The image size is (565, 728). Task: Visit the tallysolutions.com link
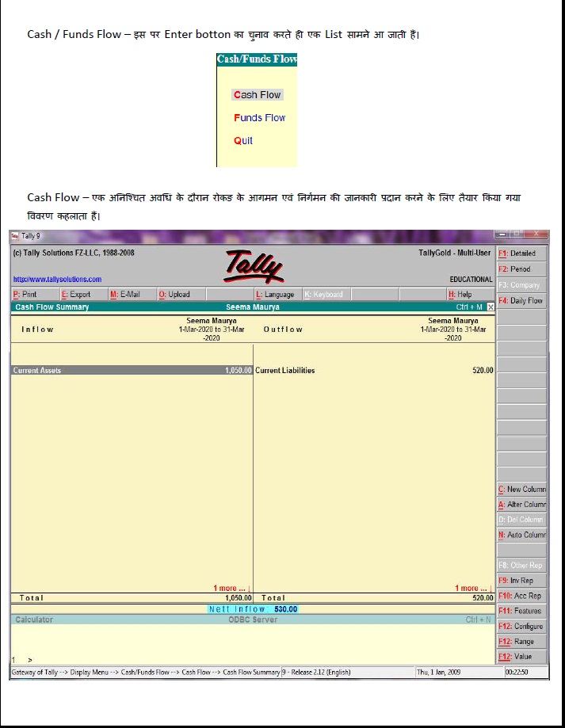click(x=57, y=280)
